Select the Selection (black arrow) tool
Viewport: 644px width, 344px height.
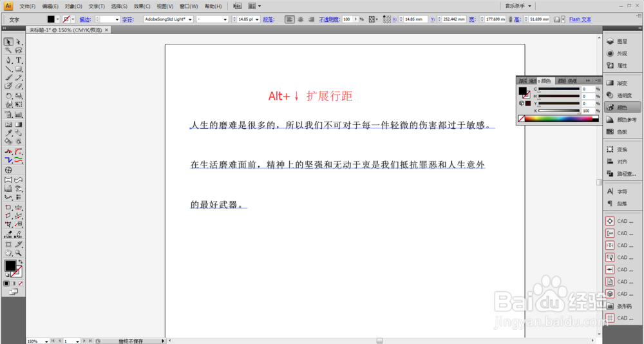click(x=8, y=42)
